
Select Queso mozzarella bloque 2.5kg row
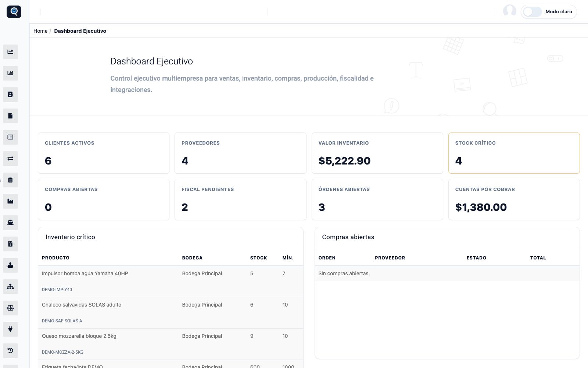171,344
